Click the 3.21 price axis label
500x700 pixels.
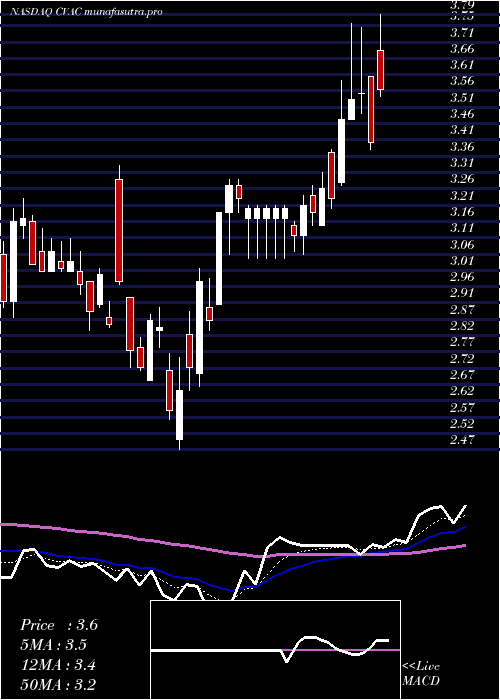tap(461, 195)
